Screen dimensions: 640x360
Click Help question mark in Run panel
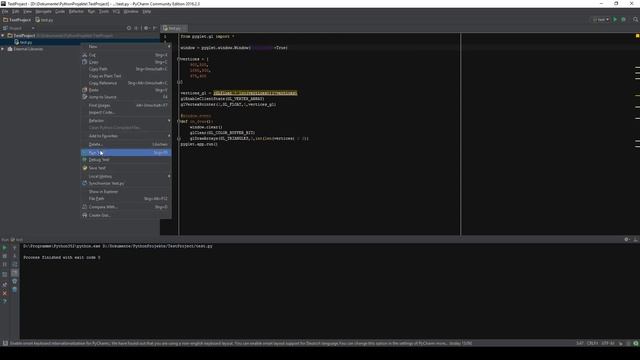click(x=4, y=301)
